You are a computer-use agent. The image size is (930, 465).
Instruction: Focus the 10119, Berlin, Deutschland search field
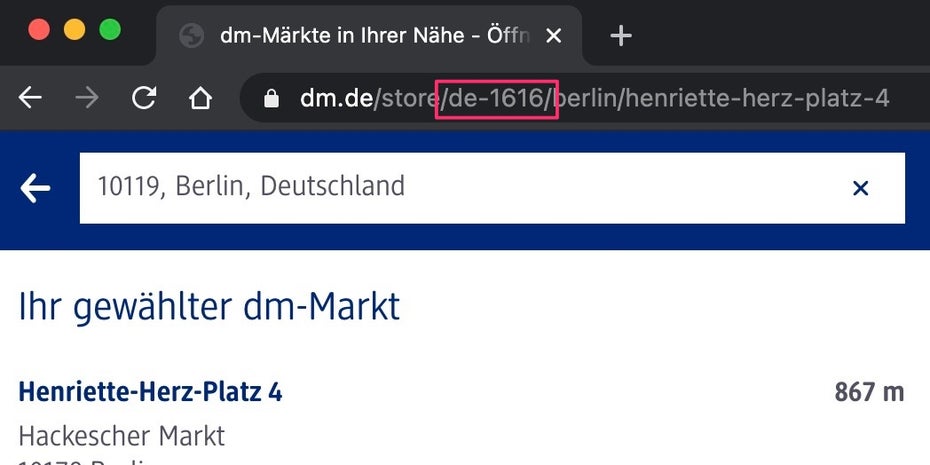click(492, 188)
